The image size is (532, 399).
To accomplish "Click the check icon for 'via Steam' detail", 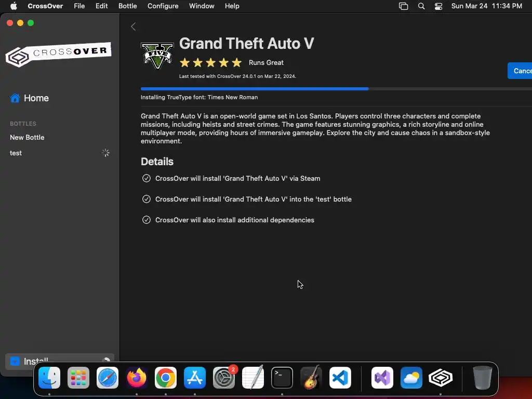I will (x=146, y=178).
